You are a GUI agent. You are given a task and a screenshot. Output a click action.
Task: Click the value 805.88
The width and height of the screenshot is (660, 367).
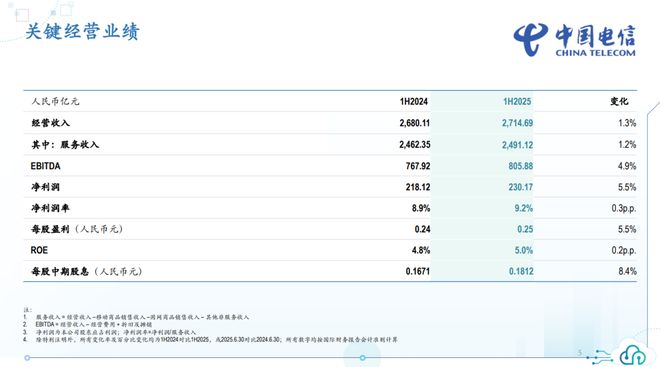[521, 166]
